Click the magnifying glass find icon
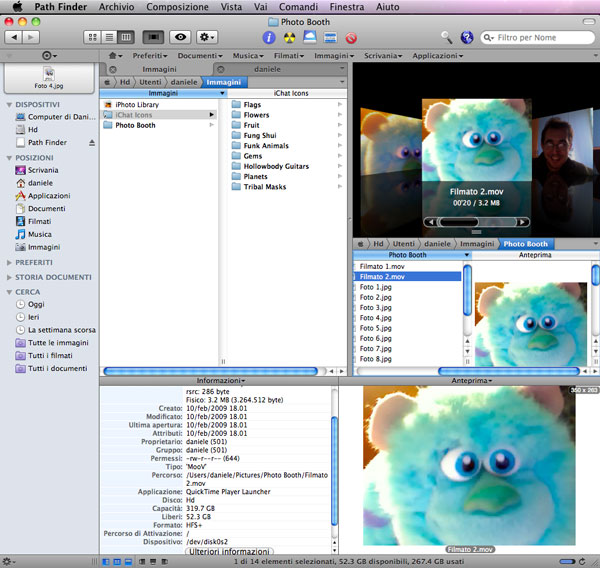The image size is (600, 568). [446, 37]
